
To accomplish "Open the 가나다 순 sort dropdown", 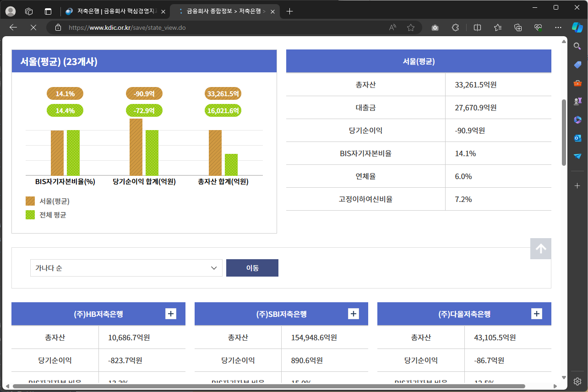I will point(126,268).
